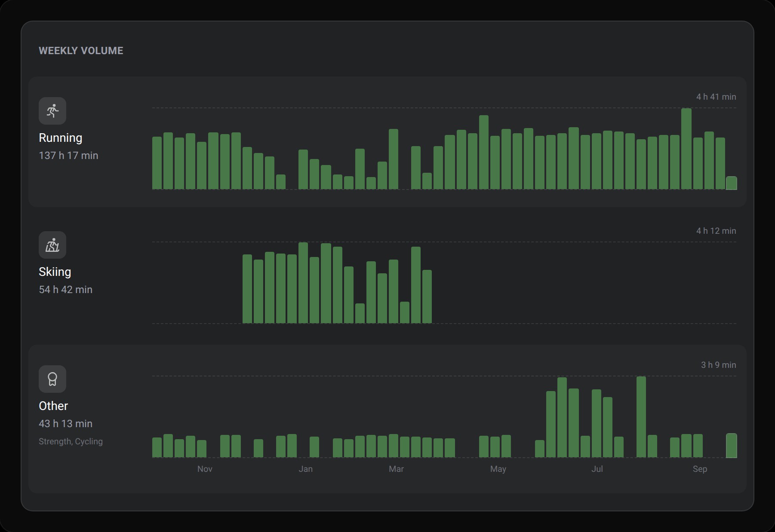Click the 4 h 41 min axis label
This screenshot has width=775, height=532.
(716, 97)
